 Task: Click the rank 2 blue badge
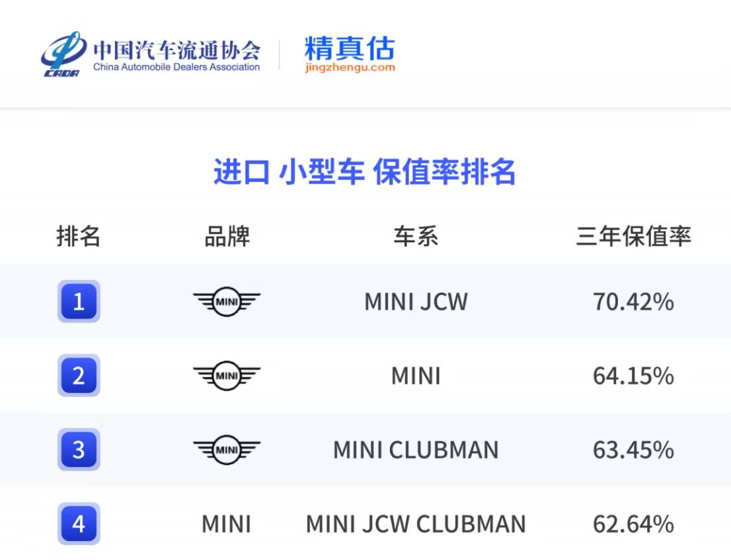point(79,375)
